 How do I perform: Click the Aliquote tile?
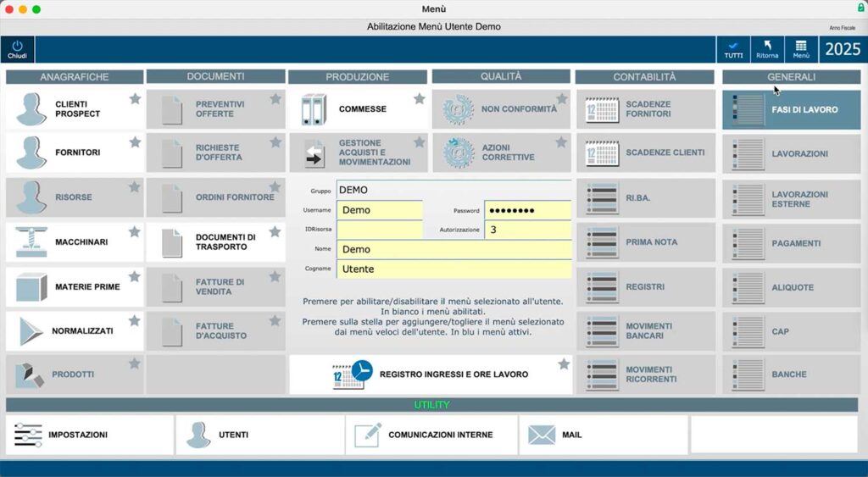(x=792, y=287)
